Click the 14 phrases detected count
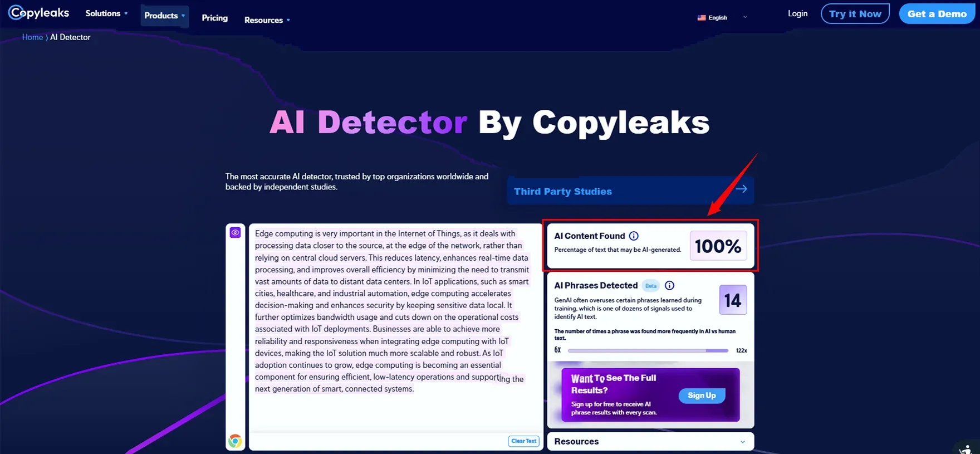Viewport: 980px width, 454px height. tap(733, 300)
